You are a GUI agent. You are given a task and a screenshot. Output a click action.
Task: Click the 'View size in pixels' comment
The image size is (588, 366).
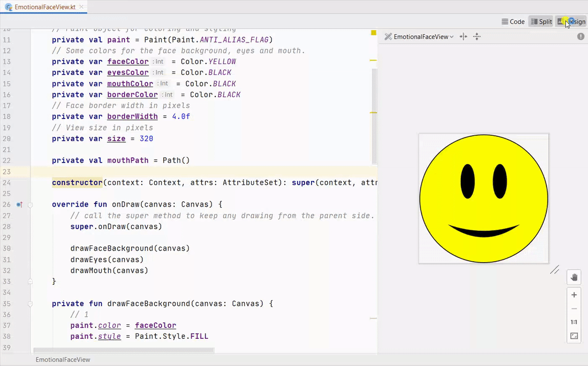[102, 128]
